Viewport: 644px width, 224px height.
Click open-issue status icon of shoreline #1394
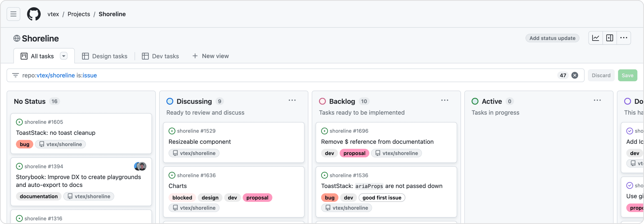pos(19,166)
